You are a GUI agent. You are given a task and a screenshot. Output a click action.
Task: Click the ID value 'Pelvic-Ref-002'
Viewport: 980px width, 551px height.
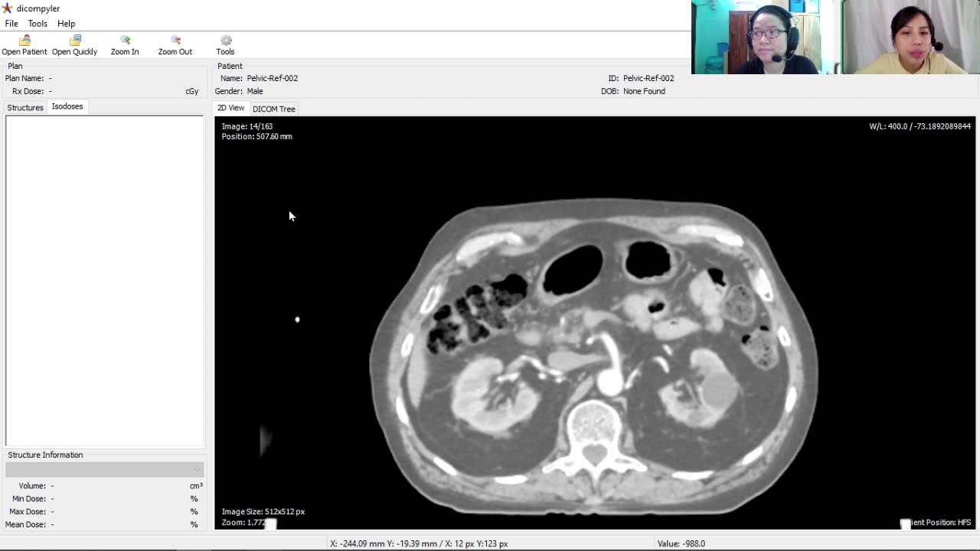tap(648, 78)
